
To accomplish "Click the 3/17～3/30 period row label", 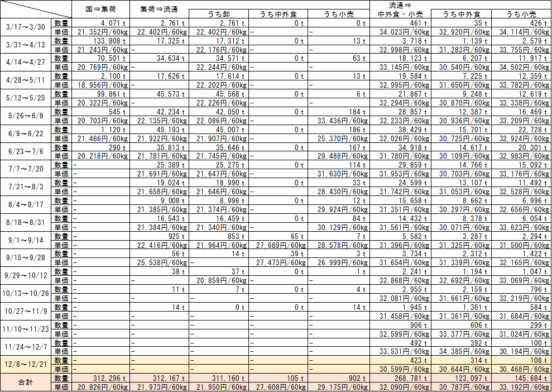I will [x=26, y=27].
